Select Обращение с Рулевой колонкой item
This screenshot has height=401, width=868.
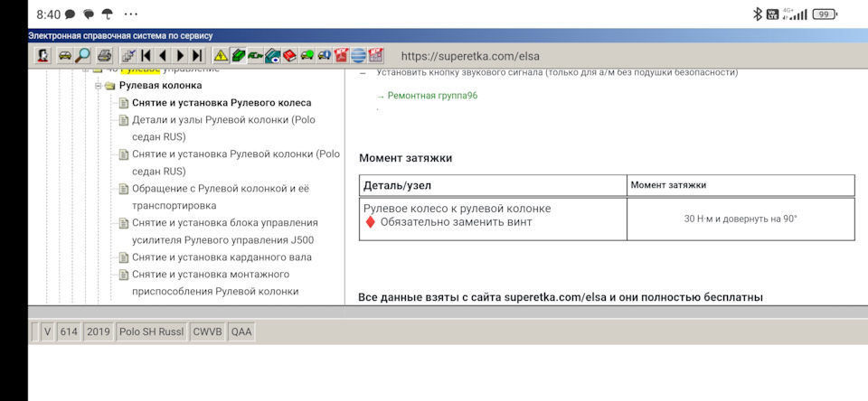pyautogui.click(x=222, y=189)
